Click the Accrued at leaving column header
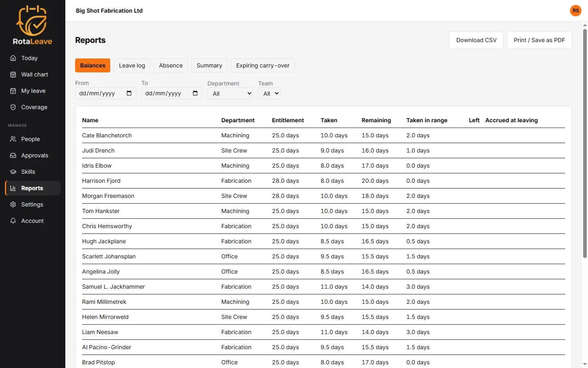 click(511, 120)
